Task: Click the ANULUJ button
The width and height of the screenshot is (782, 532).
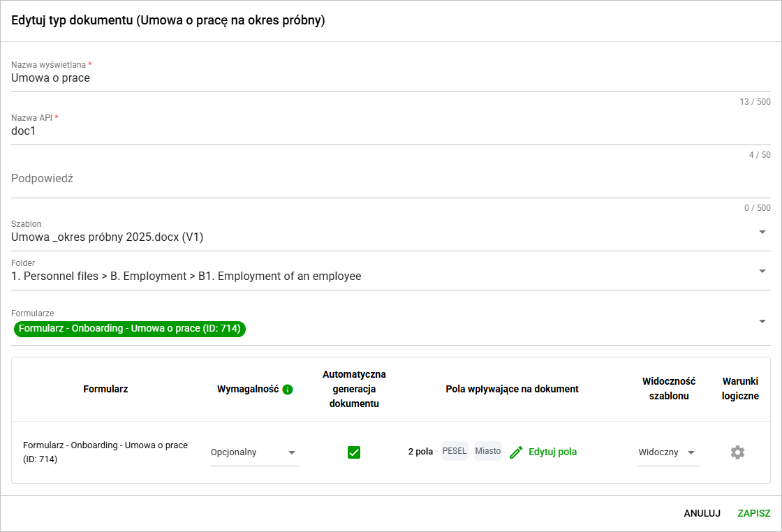Action: [x=702, y=513]
